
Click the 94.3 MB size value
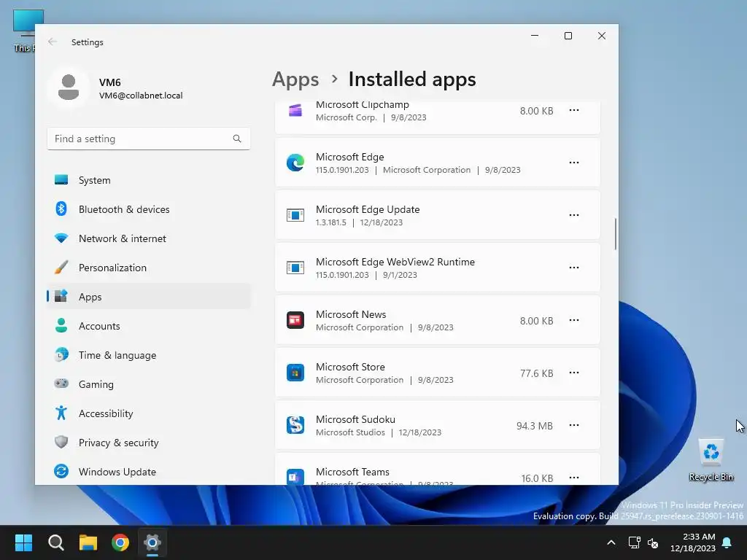click(x=535, y=426)
